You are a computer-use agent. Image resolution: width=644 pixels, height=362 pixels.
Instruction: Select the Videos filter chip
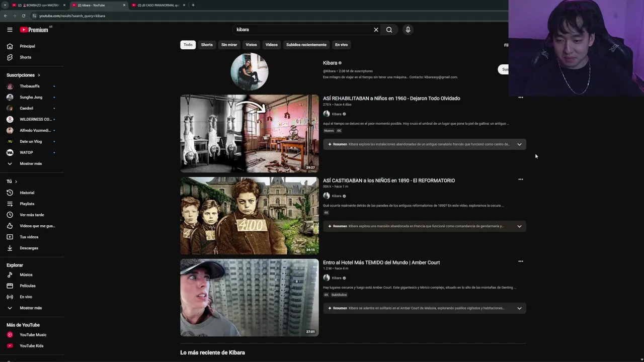(x=272, y=45)
